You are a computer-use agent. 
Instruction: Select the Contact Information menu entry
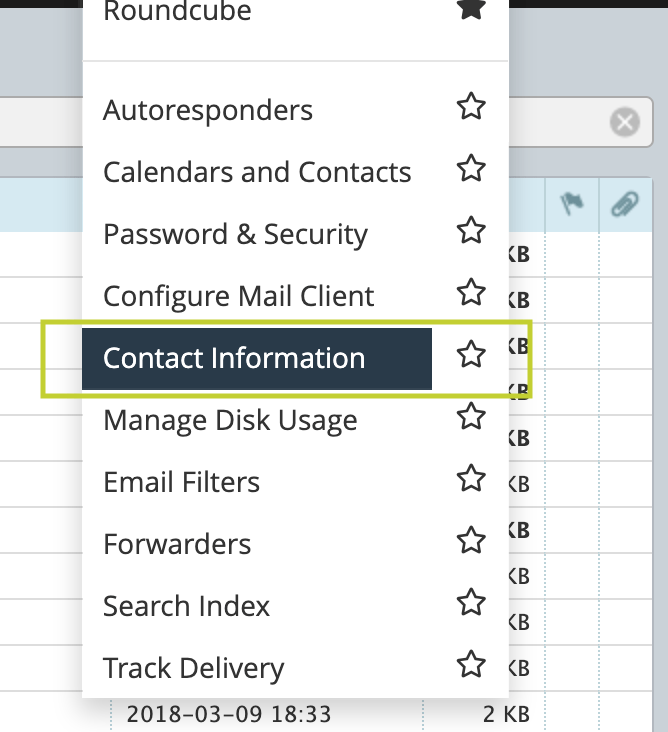pos(257,359)
